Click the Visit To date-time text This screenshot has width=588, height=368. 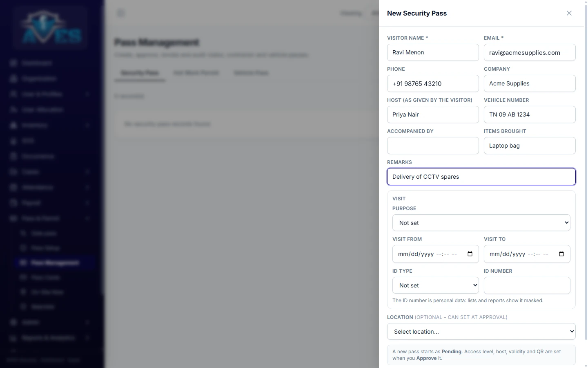coord(519,254)
